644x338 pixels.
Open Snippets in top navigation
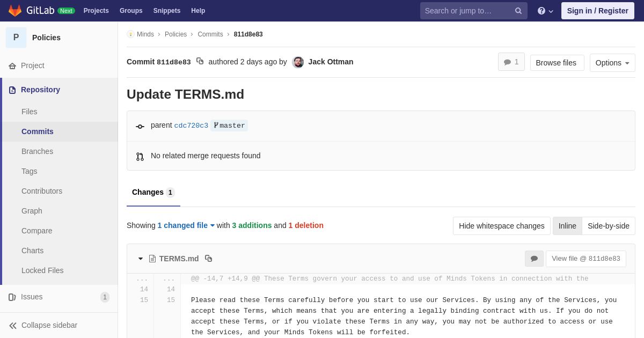coord(167,11)
